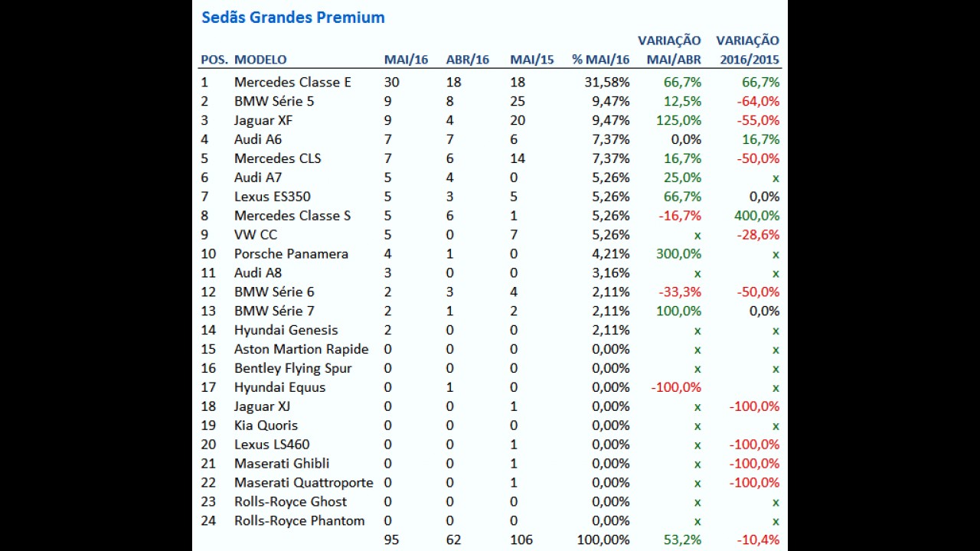Click the MAI/15 value 14 for Mercedes CLS
The height and width of the screenshot is (551, 980).
(x=518, y=158)
